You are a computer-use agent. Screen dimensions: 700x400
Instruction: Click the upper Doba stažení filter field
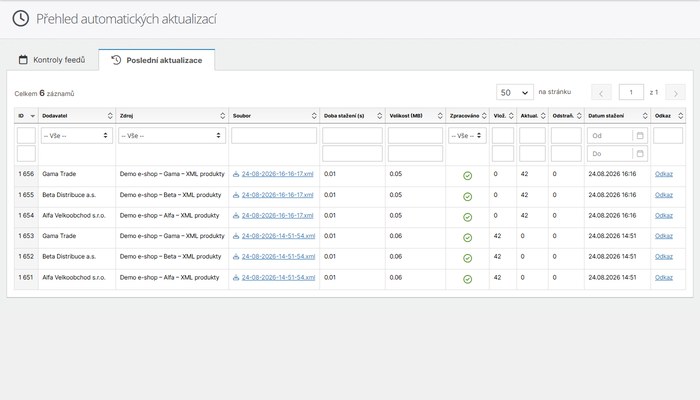click(x=352, y=135)
